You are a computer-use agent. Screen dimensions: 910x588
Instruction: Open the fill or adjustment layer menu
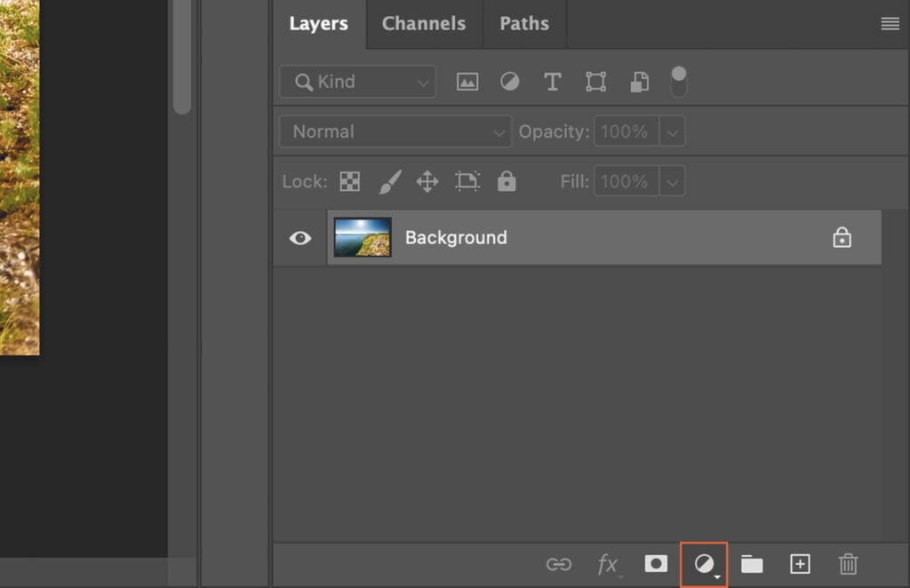pyautogui.click(x=703, y=563)
